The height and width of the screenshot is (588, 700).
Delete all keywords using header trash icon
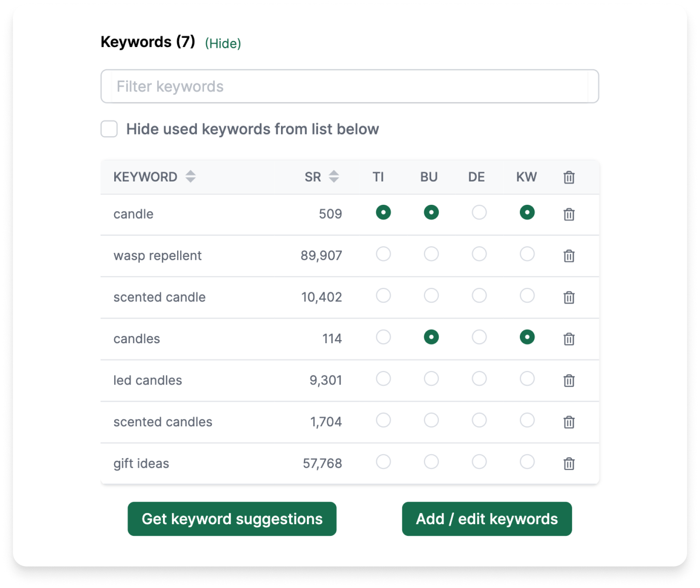click(569, 177)
